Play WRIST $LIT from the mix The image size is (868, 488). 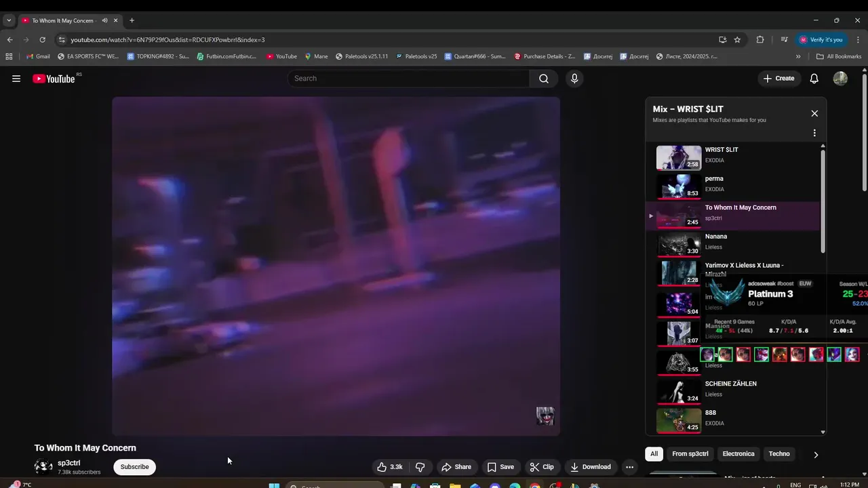tap(732, 157)
